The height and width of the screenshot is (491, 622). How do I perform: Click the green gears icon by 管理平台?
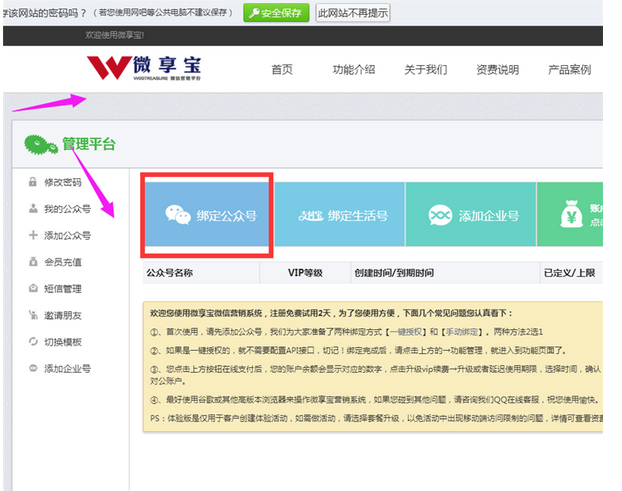pyautogui.click(x=41, y=144)
